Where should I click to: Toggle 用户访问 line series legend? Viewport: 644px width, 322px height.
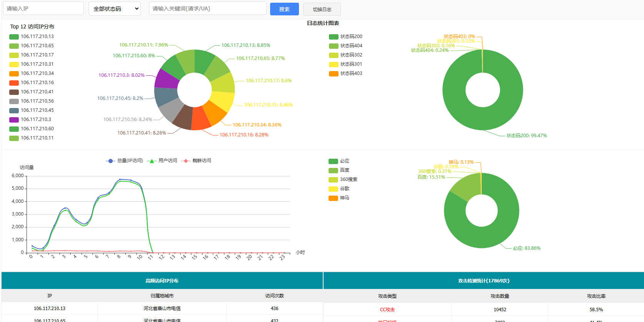162,161
